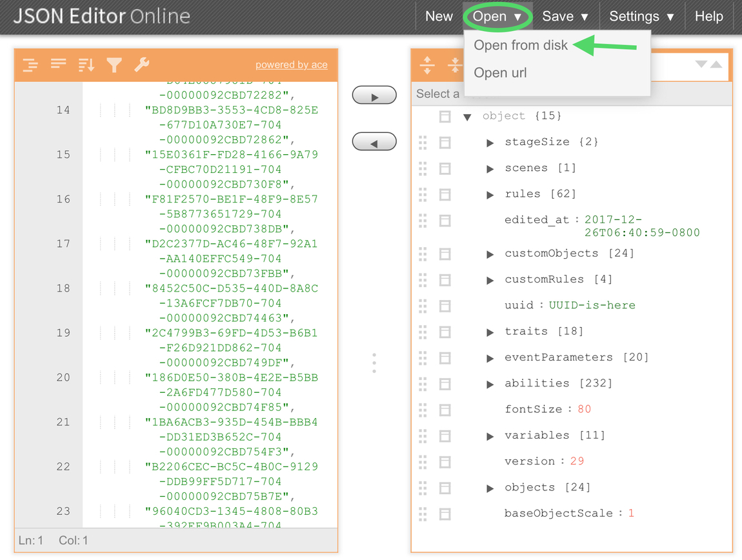This screenshot has height=560, width=742.
Task: Open action menu box for version row
Action: click(445, 462)
